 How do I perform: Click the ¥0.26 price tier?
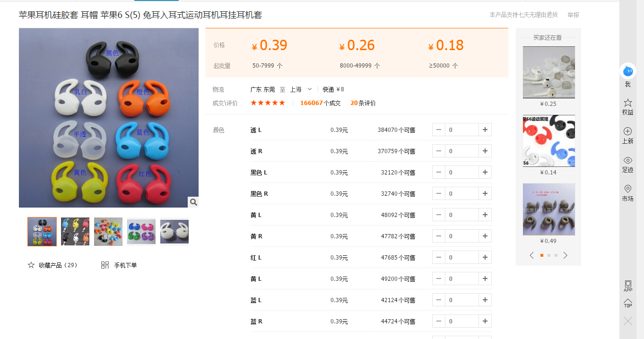coord(357,45)
